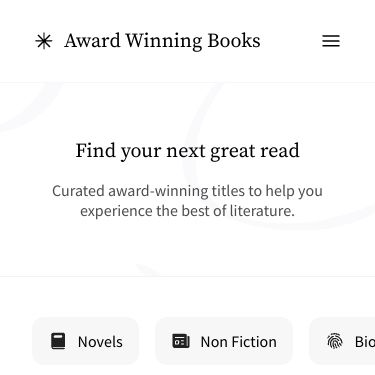Click empty header space left of hamburger menu

pyautogui.click(x=292, y=41)
